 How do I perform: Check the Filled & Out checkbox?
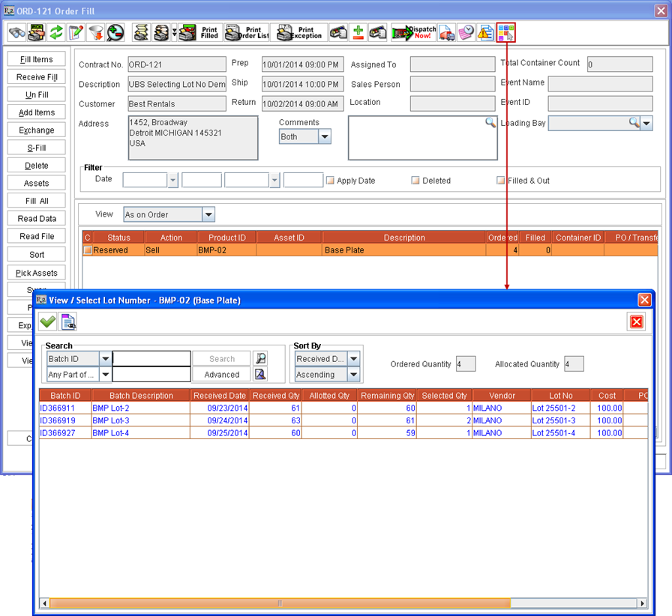coord(500,180)
